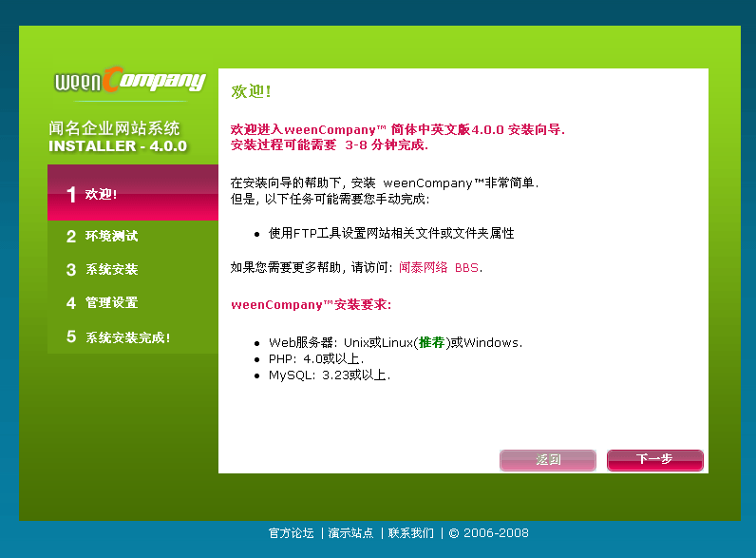Open the 官方论坛 footer link

tap(292, 533)
